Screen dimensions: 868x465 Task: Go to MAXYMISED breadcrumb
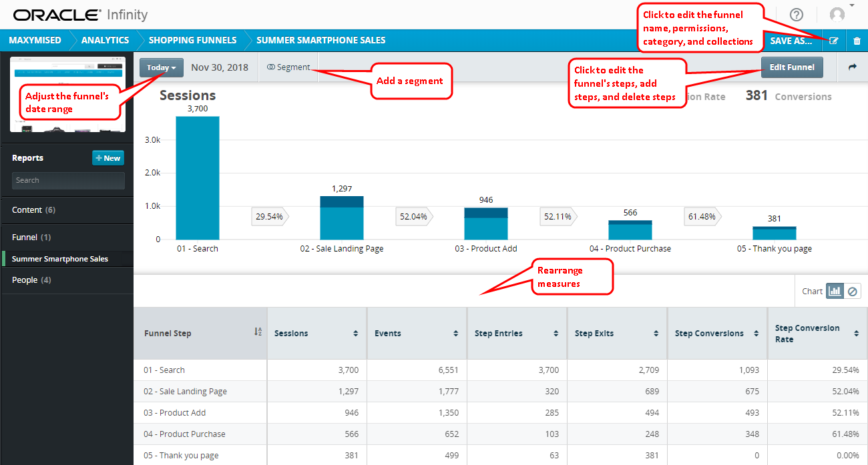pos(35,41)
